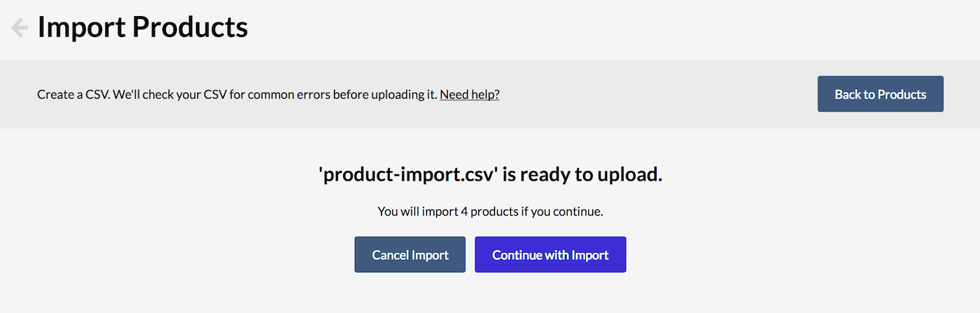Click the 'Create a CSV' instruction text

click(237, 95)
